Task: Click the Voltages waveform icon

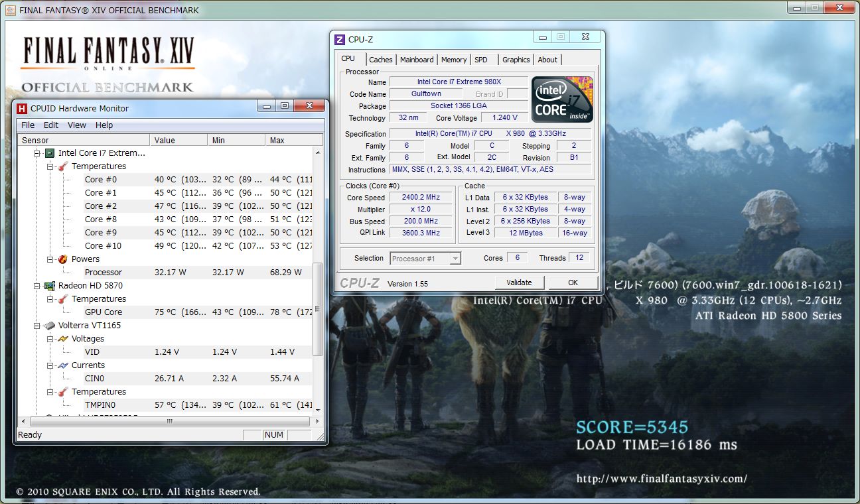Action: tap(63, 339)
